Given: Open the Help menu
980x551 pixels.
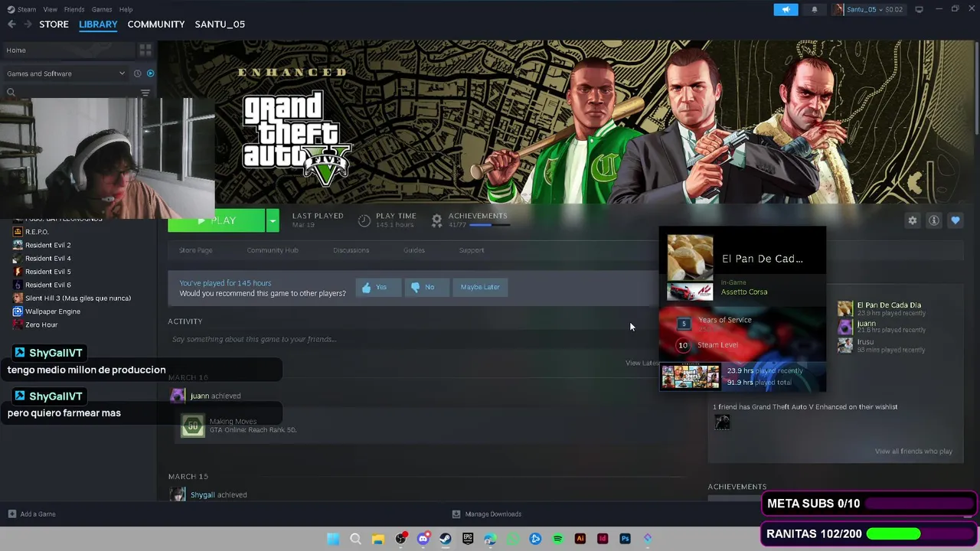Looking at the screenshot, I should [x=126, y=9].
